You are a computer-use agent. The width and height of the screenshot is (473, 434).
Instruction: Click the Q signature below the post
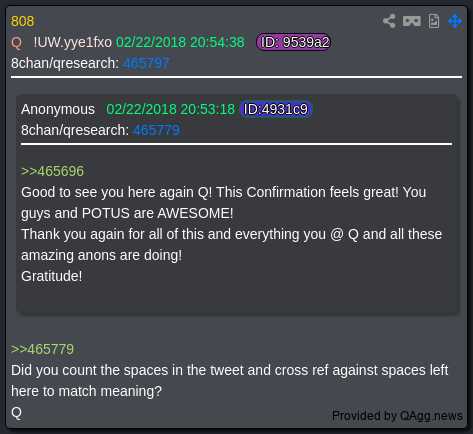pyautogui.click(x=16, y=413)
